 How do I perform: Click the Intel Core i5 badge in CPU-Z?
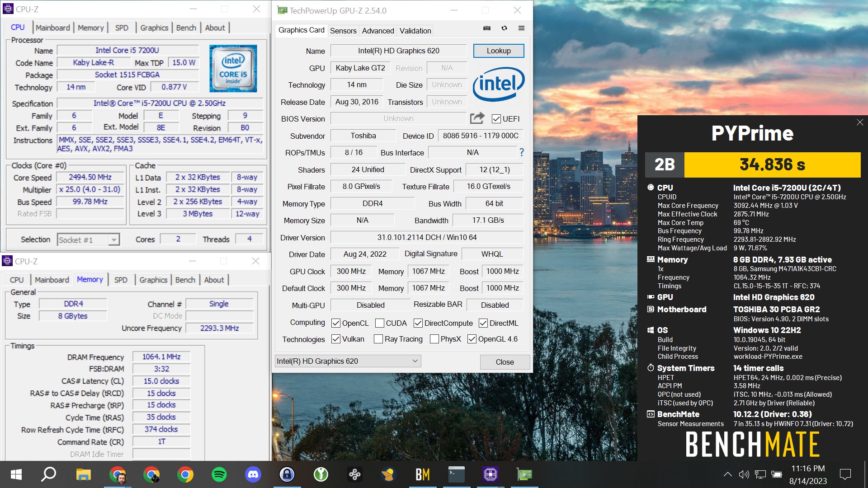point(233,68)
